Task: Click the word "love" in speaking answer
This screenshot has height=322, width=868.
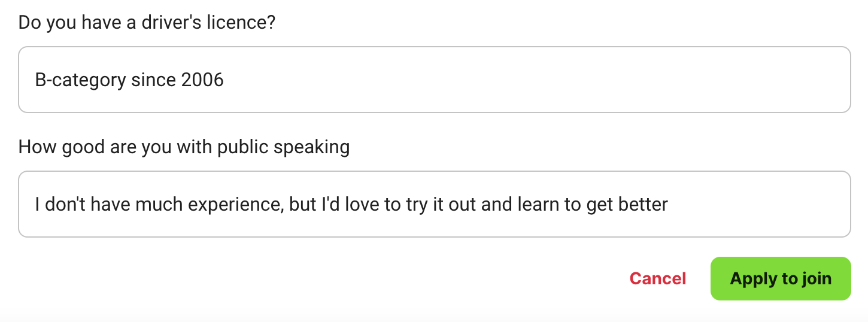Action: 359,205
